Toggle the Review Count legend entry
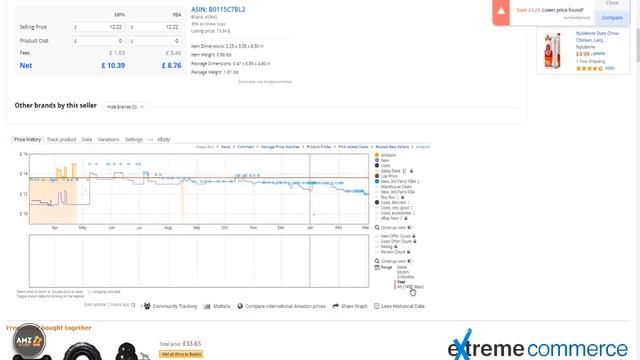 (393, 252)
